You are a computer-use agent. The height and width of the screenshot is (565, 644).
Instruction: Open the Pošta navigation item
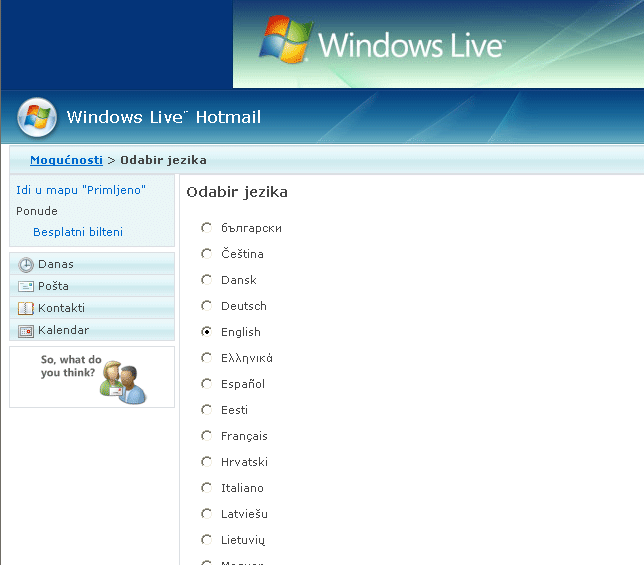(92, 286)
